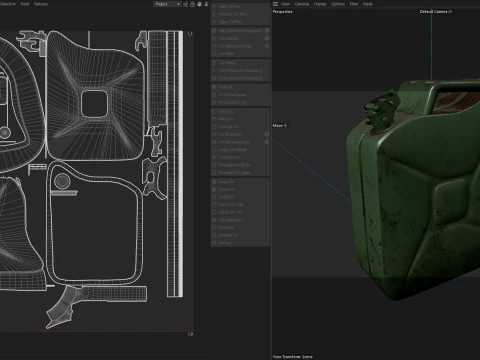Toggle the lock icon in the UV editor header
The width and height of the screenshot is (480, 360).
click(x=192, y=4)
